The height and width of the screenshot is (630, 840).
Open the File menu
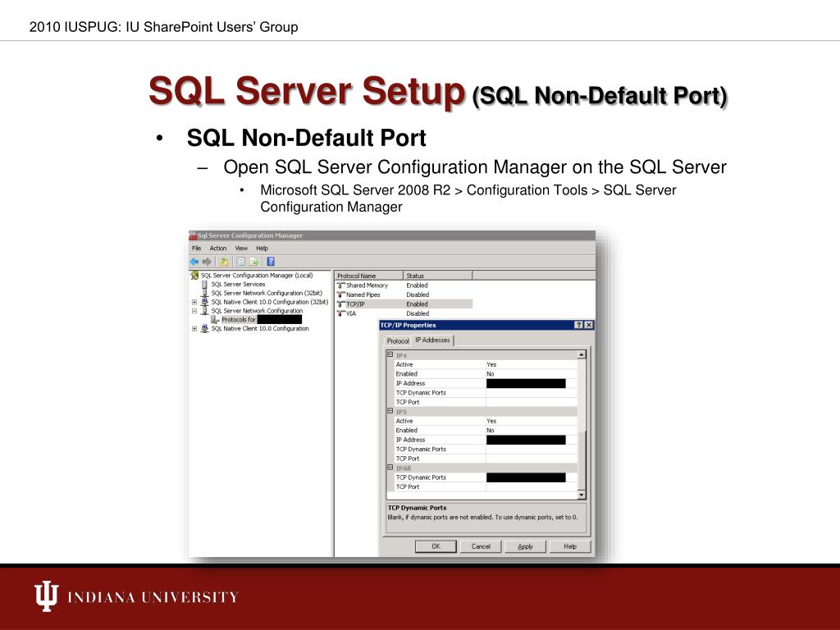point(197,249)
